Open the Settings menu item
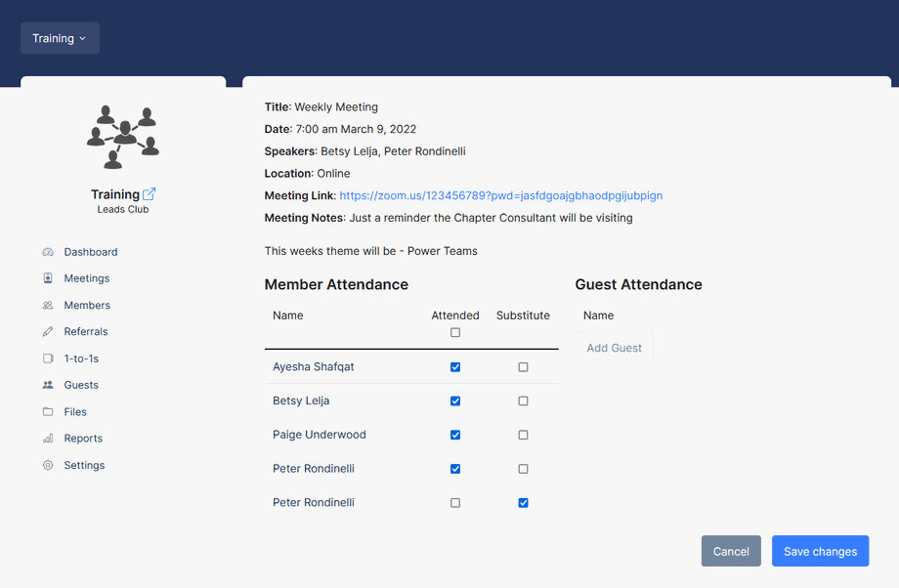This screenshot has width=899, height=588. click(x=84, y=466)
